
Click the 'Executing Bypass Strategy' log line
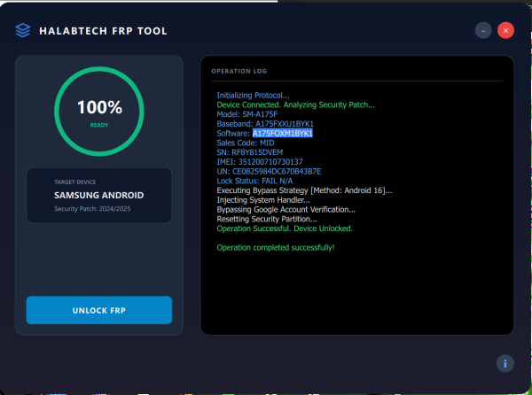click(304, 190)
